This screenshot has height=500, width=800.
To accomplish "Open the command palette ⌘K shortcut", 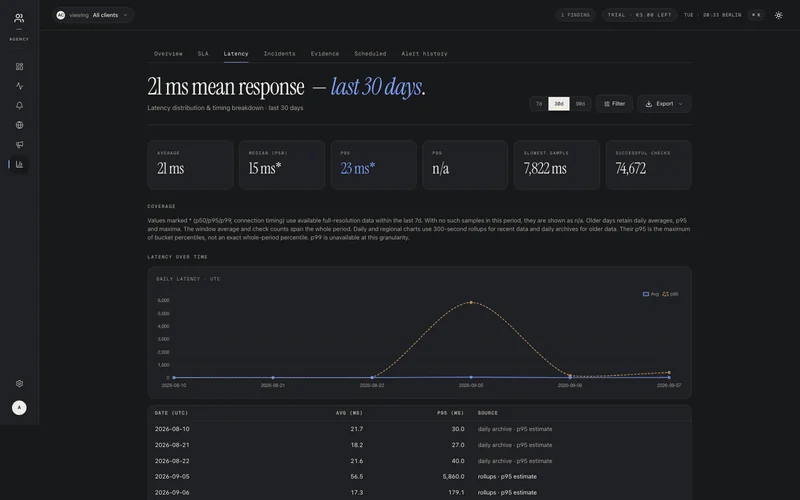I will point(756,15).
